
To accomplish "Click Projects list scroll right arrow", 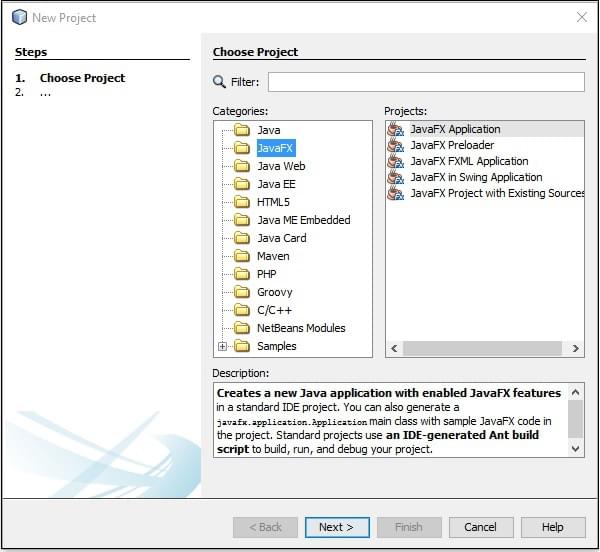I will click(x=575, y=348).
